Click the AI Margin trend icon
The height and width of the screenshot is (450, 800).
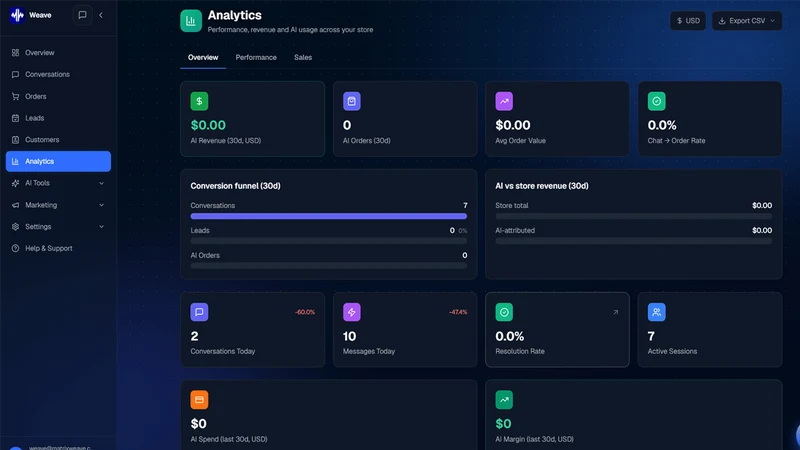coord(504,399)
